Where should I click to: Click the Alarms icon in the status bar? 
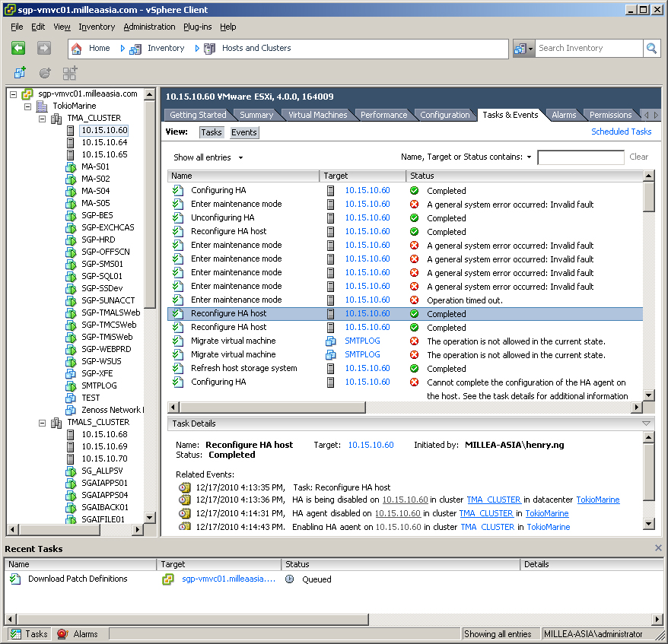click(62, 634)
